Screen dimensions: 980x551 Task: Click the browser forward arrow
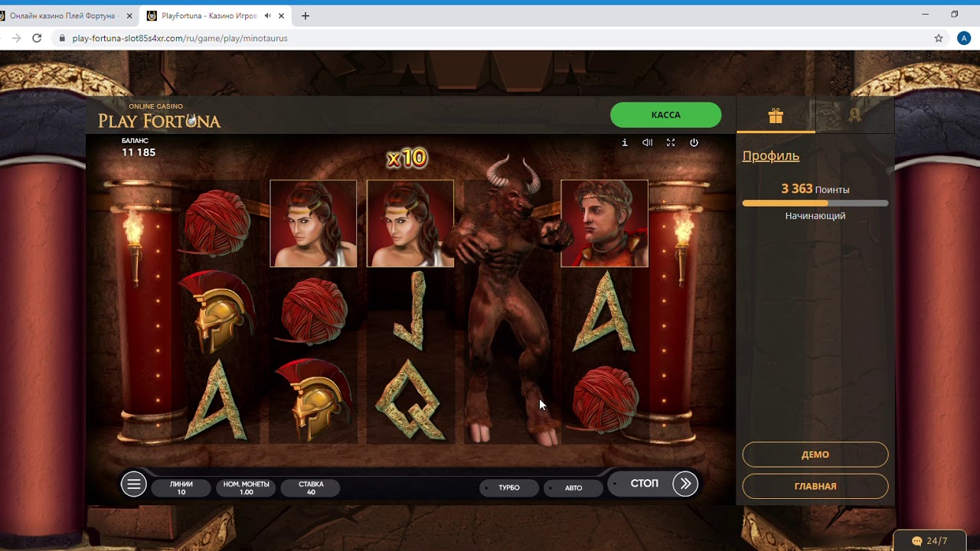pos(16,37)
